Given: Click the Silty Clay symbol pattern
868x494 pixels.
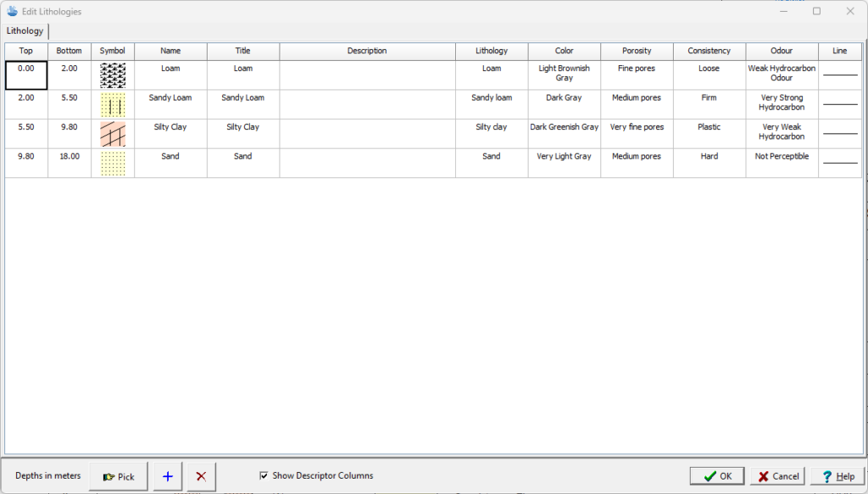Looking at the screenshot, I should (113, 134).
